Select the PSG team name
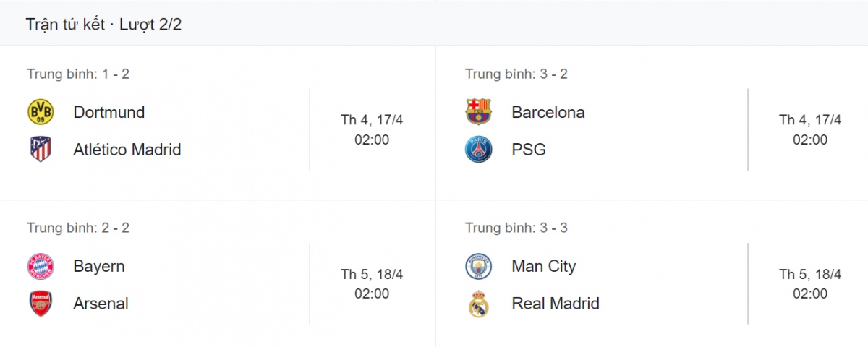 (529, 150)
